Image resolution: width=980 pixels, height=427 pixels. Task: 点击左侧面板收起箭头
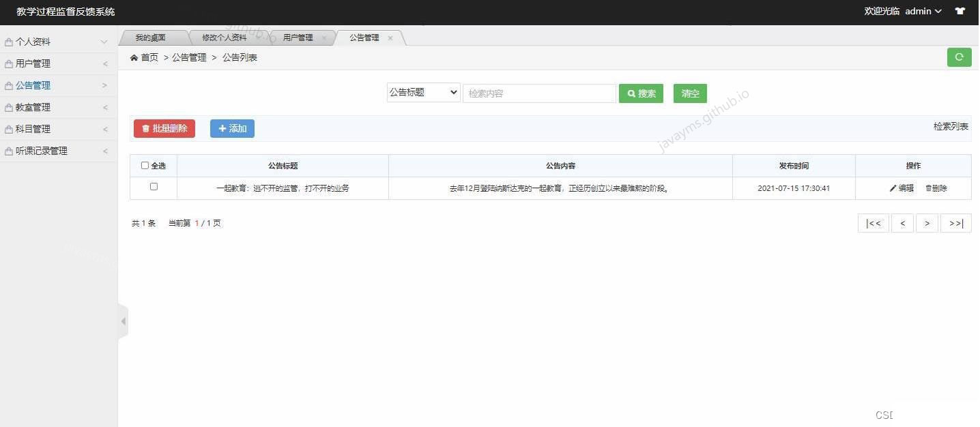point(124,321)
